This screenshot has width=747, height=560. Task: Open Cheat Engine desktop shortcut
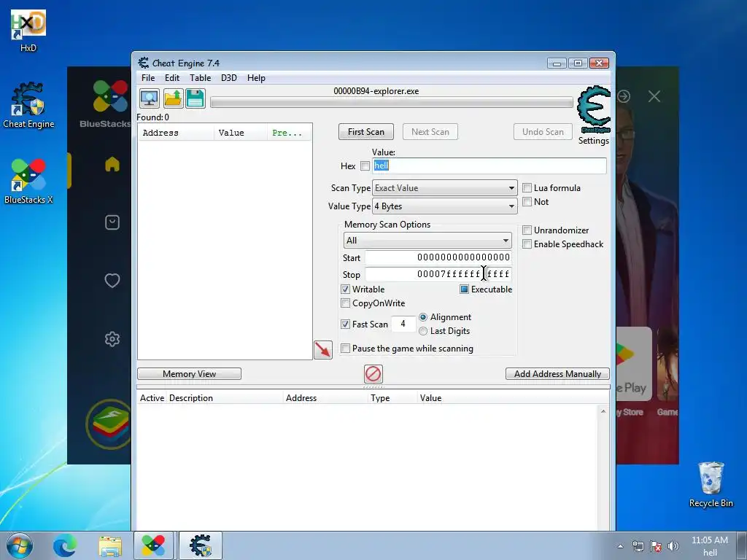tap(28, 106)
